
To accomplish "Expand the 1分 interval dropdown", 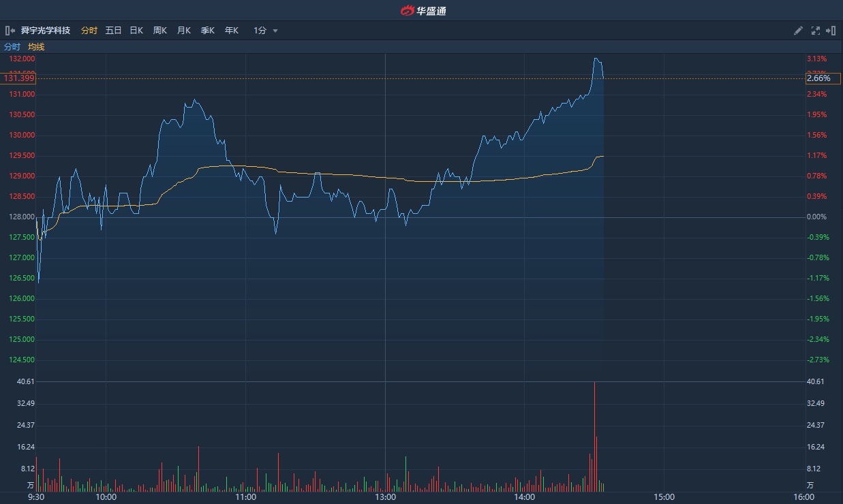I will click(266, 31).
